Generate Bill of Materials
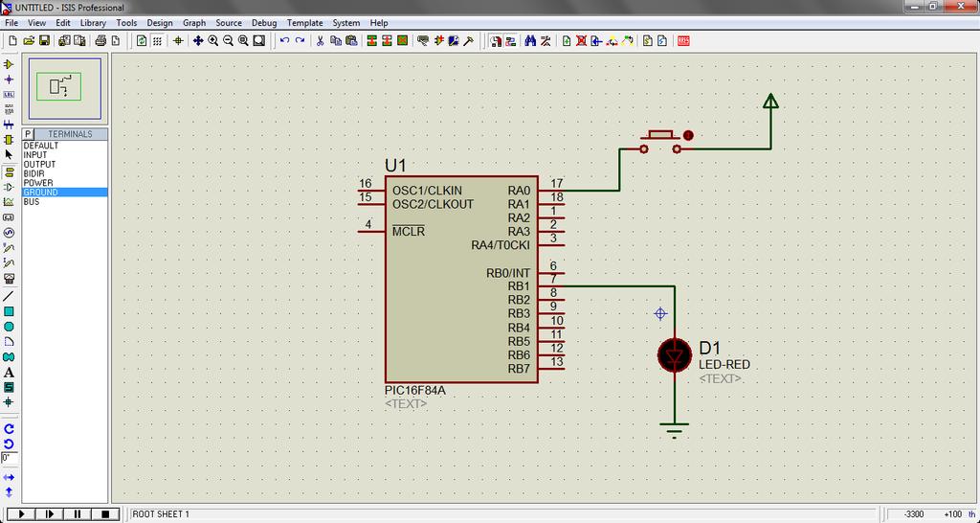This screenshot has height=523, width=980. coord(648,40)
